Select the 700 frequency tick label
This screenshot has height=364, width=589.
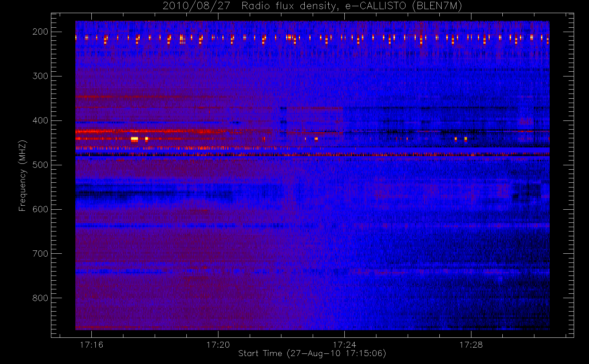point(40,254)
